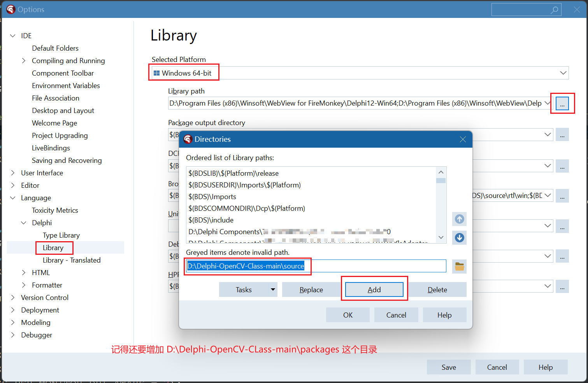Image resolution: width=588 pixels, height=383 pixels.
Task: Select Saving and Recovering tree item
Action: (x=67, y=161)
